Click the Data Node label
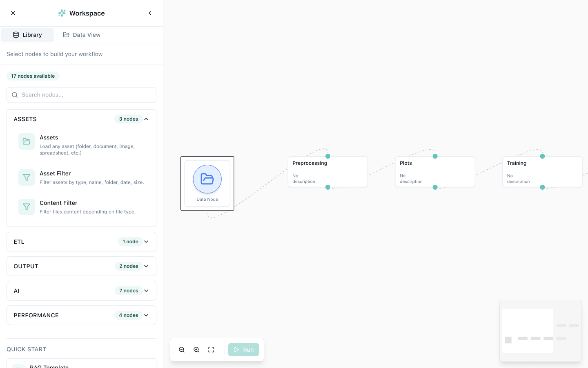The width and height of the screenshot is (588, 368). point(207,200)
